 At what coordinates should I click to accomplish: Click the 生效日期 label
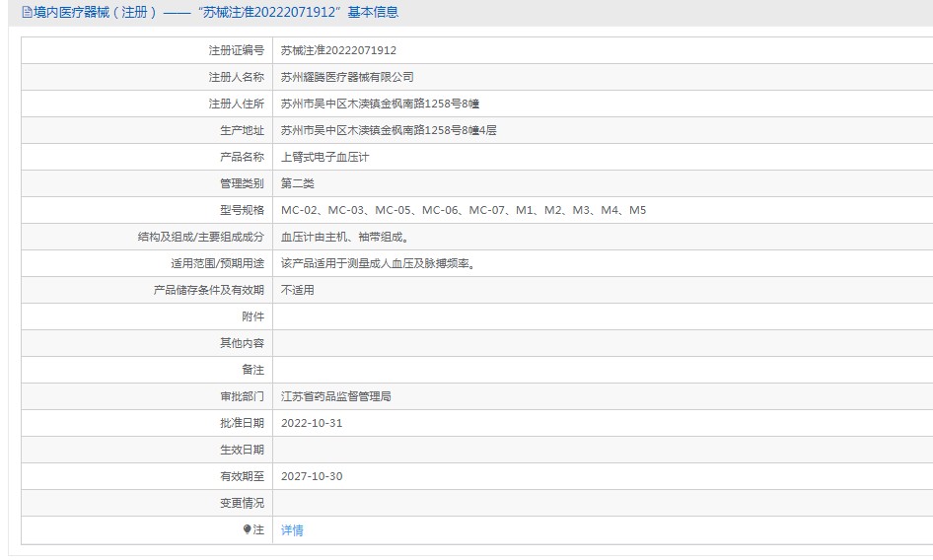243,450
